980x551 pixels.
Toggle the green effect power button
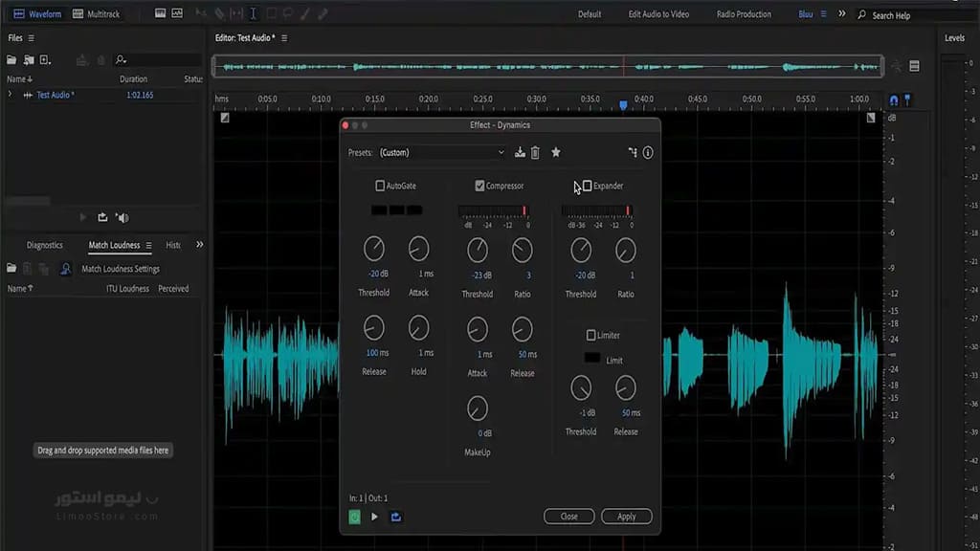coord(354,517)
